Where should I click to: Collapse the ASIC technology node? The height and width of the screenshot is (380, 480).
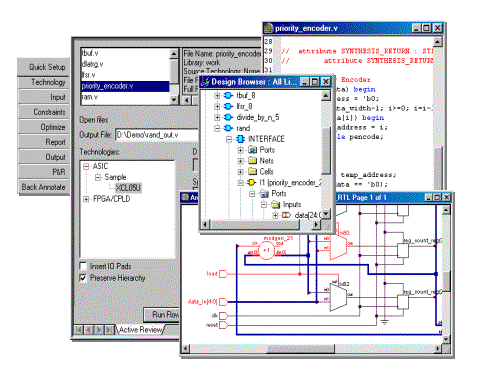pos(86,166)
